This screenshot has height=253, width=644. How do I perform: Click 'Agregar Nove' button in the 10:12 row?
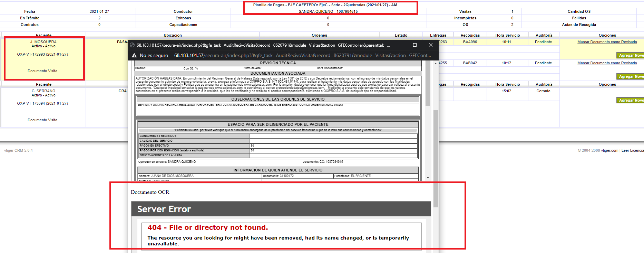point(630,76)
